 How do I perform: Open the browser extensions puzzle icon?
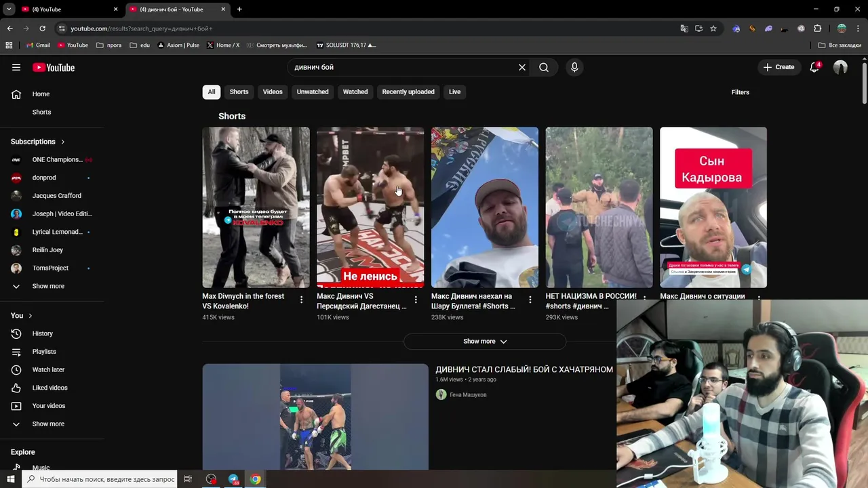click(x=817, y=28)
